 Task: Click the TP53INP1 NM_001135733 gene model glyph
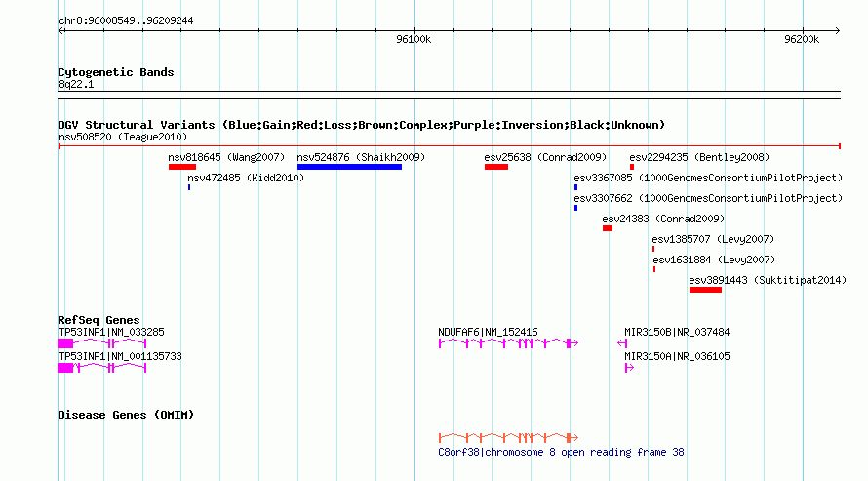coord(101,368)
